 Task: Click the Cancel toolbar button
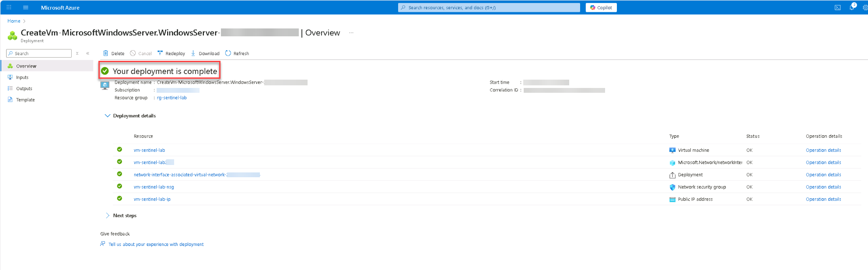(x=141, y=53)
